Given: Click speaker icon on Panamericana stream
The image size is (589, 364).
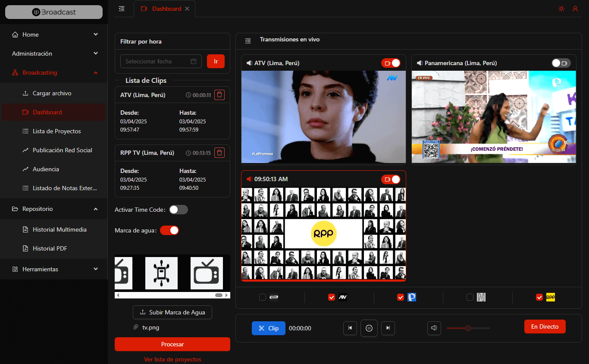Looking at the screenshot, I should coord(419,63).
